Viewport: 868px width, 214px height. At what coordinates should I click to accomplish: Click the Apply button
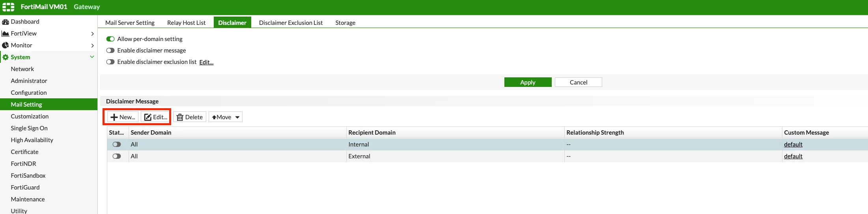tap(528, 82)
